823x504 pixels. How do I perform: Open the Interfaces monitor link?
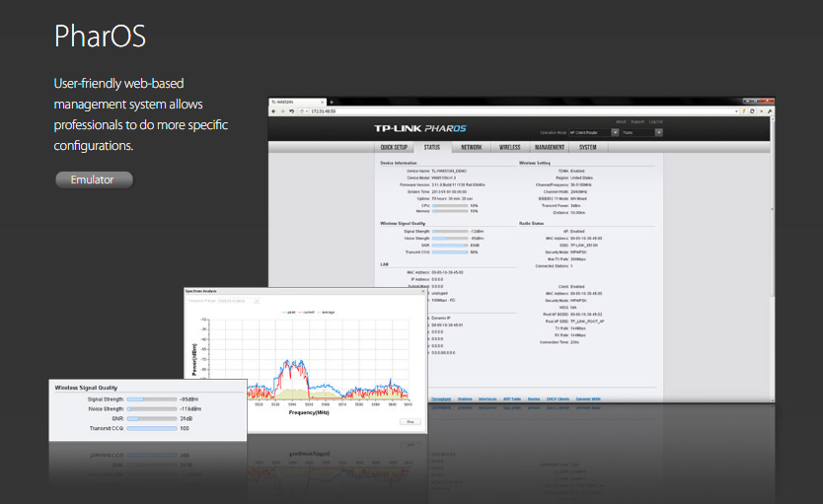[487, 399]
